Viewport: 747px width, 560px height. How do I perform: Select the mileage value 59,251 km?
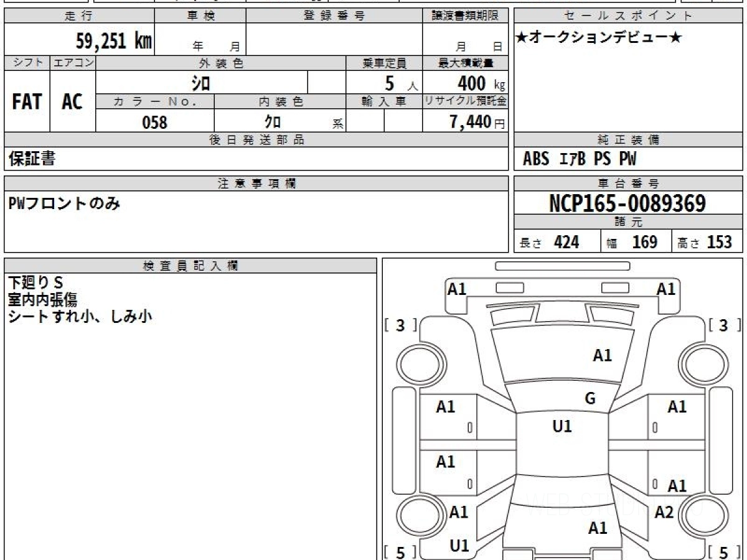(x=114, y=41)
